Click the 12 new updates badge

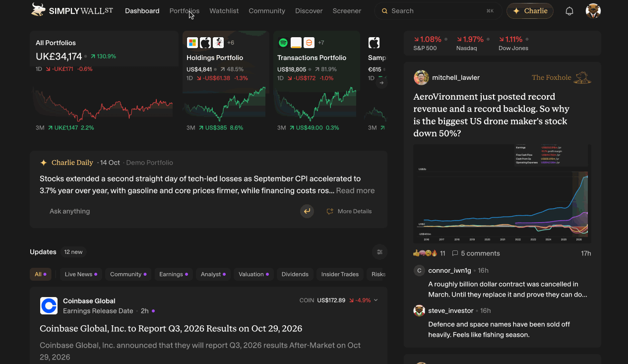[x=73, y=252]
